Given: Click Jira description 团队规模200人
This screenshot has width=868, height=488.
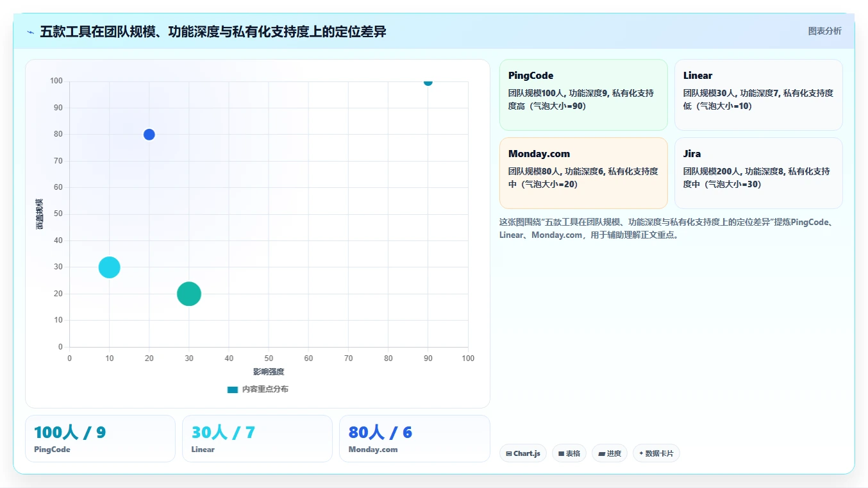Looking at the screenshot, I should pos(756,178).
